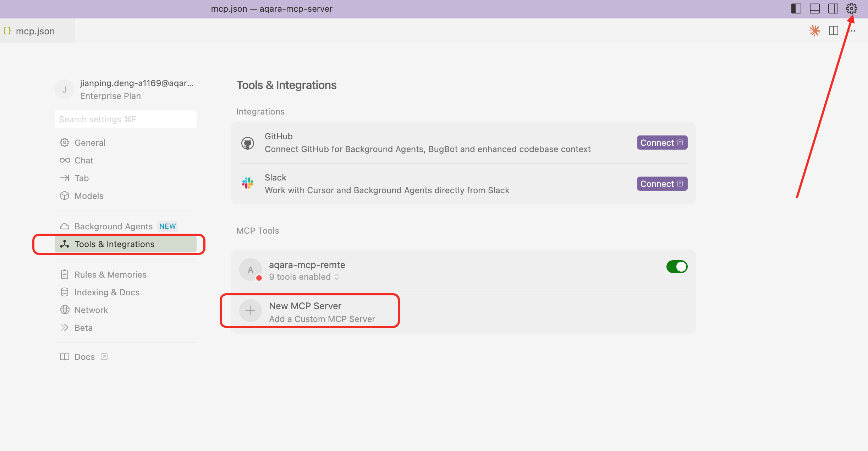This screenshot has width=868, height=451.
Task: Select the mcp.json editor tab
Action: (x=35, y=31)
